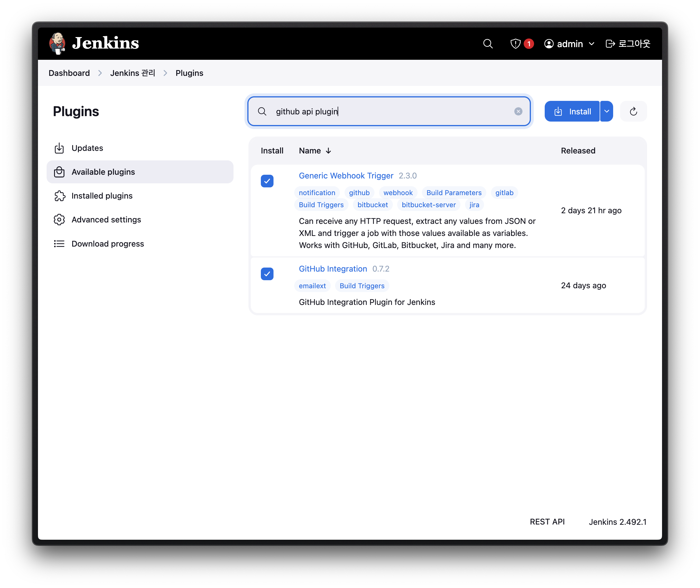Click the '2 days 21 hr ago' release time
The image size is (700, 588).
(x=591, y=210)
